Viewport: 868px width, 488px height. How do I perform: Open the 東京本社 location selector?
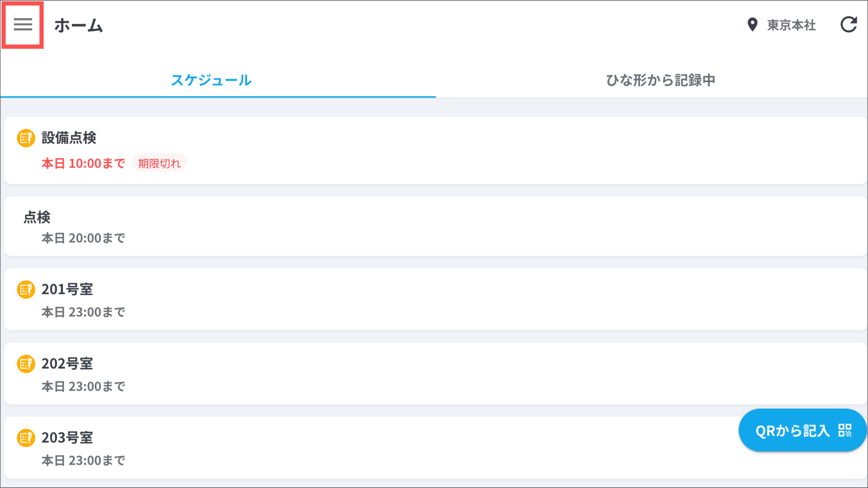click(791, 25)
